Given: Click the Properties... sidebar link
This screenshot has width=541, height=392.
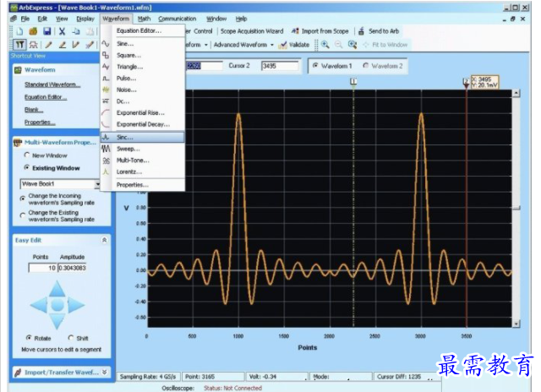Looking at the screenshot, I should [x=40, y=122].
